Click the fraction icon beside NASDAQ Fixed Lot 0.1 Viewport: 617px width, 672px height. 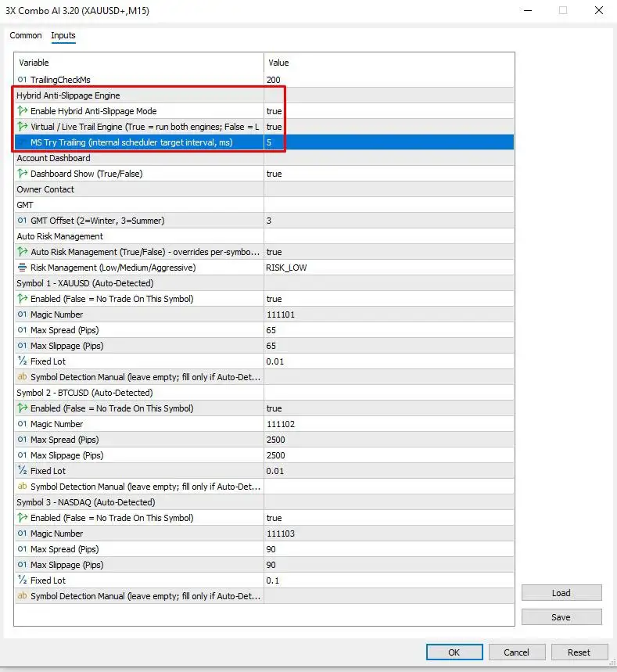click(22, 580)
